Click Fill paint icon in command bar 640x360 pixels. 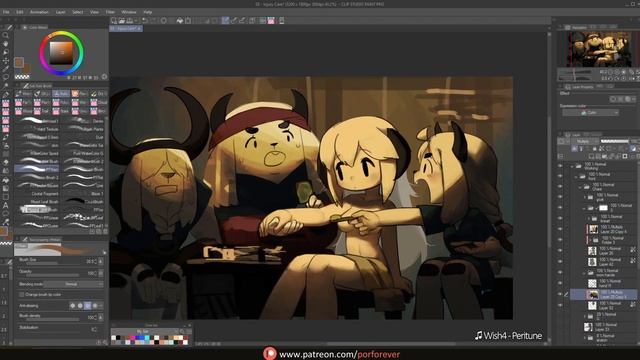pos(180,20)
